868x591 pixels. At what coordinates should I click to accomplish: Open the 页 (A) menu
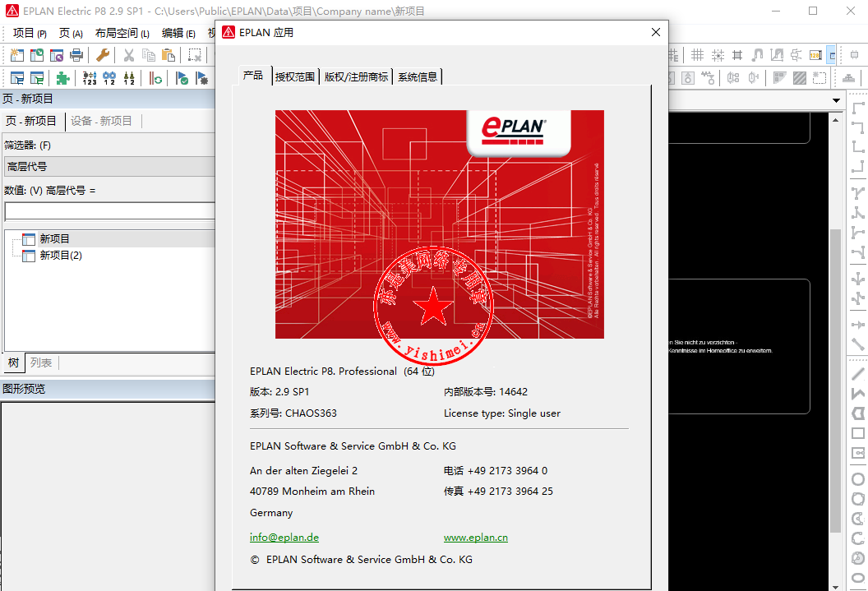[x=71, y=33]
